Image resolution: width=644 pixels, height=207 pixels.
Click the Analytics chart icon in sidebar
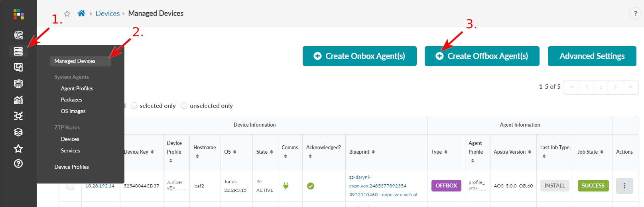(x=18, y=100)
